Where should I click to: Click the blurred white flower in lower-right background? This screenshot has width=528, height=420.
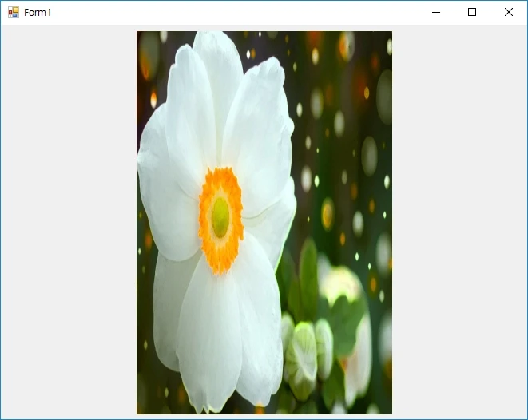tap(345, 286)
